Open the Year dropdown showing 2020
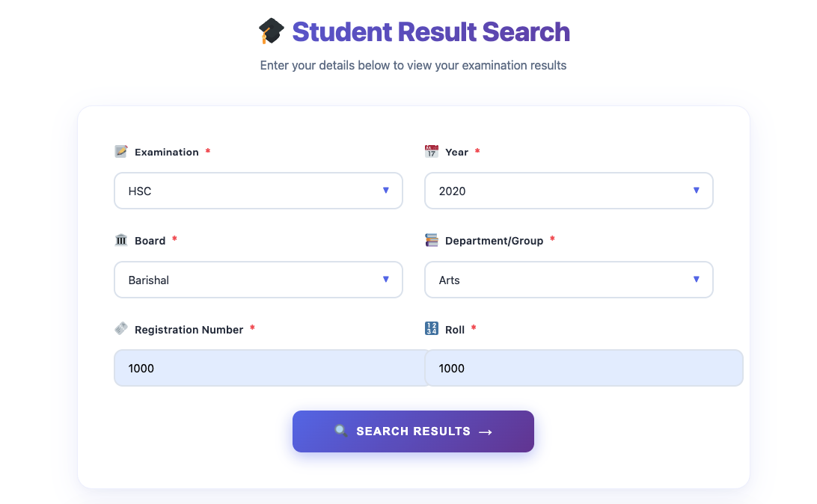This screenshot has height=504, width=817. (569, 191)
